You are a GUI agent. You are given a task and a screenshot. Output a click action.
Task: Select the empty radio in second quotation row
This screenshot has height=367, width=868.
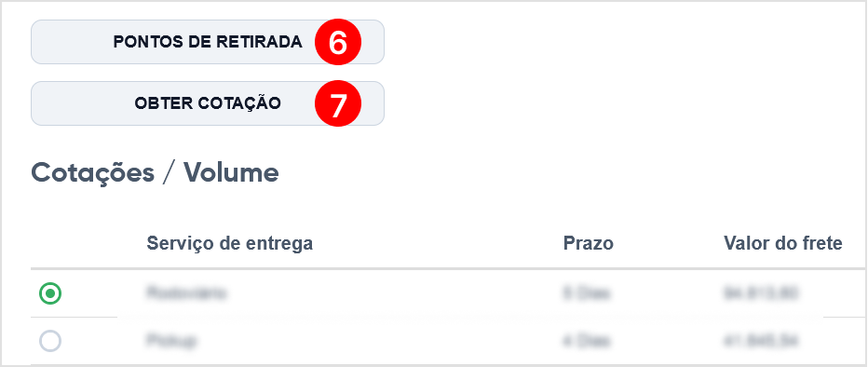(50, 342)
